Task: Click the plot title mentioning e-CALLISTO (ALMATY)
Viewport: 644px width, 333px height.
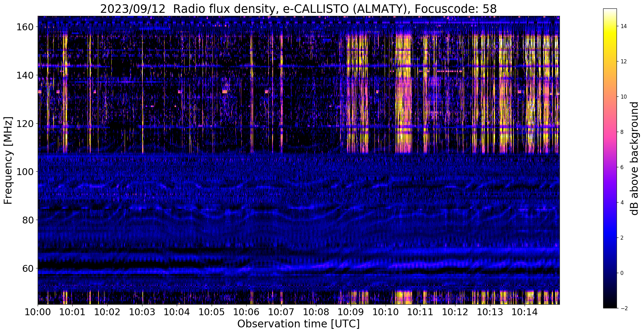Action: pyautogui.click(x=298, y=9)
